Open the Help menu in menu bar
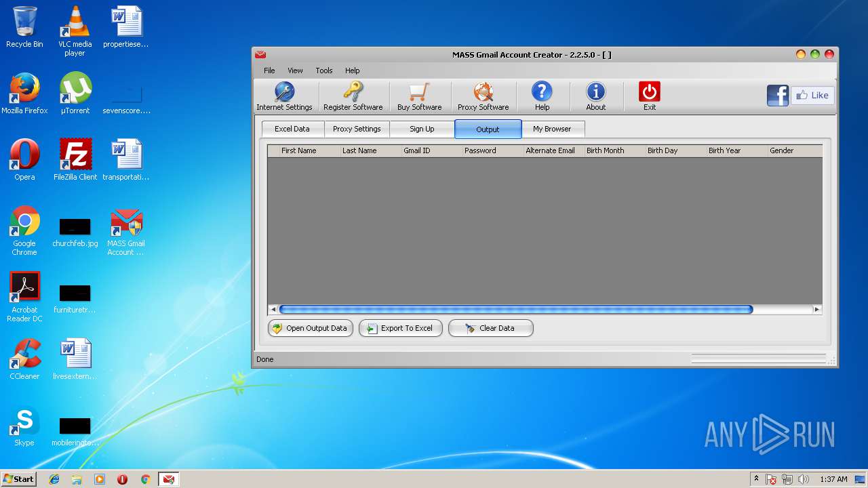Image resolution: width=868 pixels, height=488 pixels. coord(353,70)
